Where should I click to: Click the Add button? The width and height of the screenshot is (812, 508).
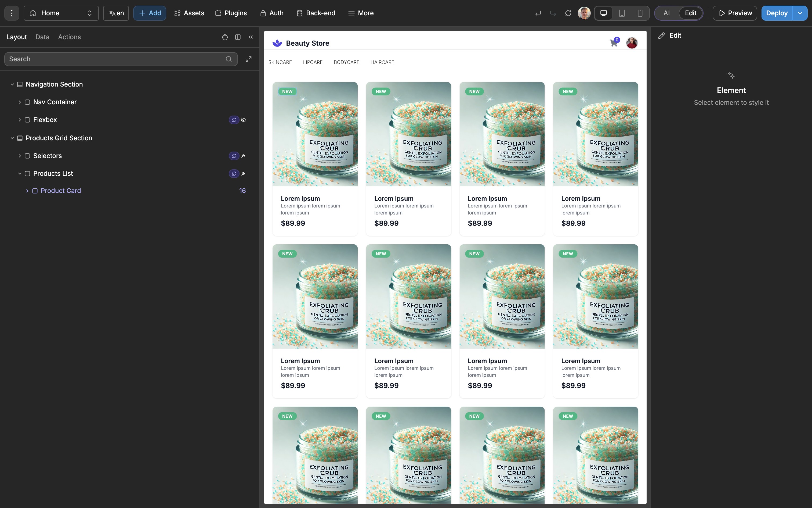pyautogui.click(x=150, y=13)
